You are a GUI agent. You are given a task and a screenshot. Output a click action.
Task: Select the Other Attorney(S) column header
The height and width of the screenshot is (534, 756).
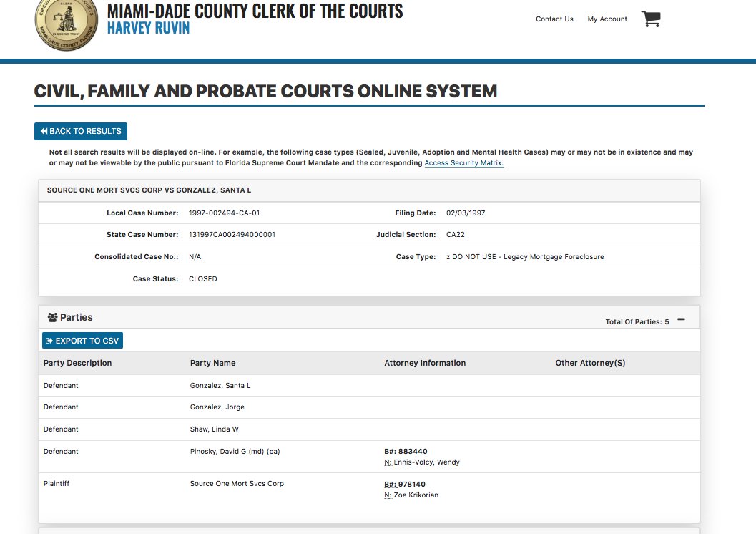coord(590,363)
